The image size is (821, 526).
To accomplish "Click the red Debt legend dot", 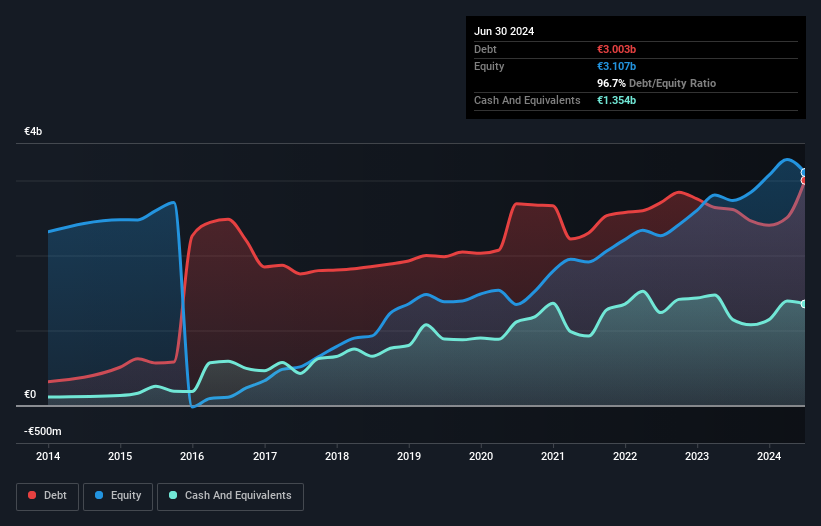I will point(32,495).
